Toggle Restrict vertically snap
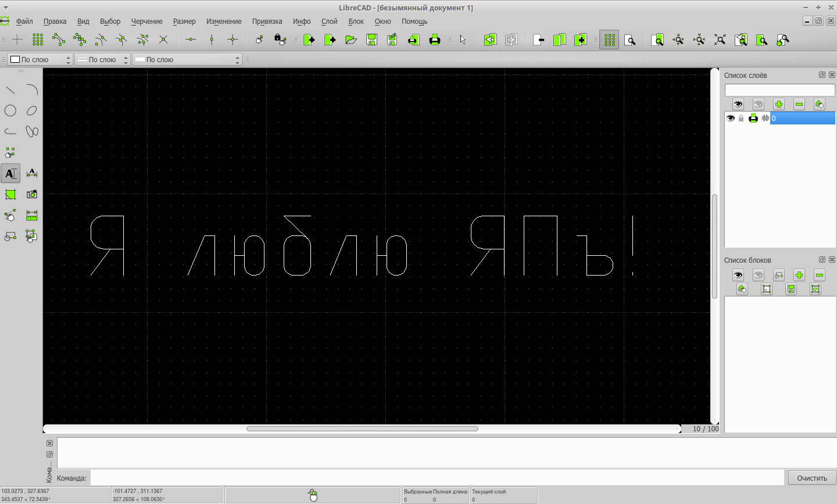Screen dimensions: 837x504 click(212, 40)
